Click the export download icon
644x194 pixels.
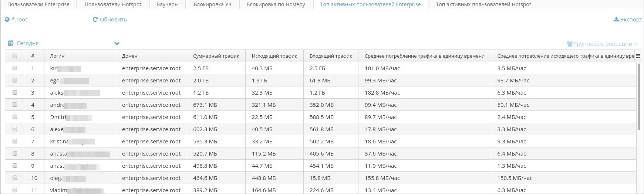[616, 19]
